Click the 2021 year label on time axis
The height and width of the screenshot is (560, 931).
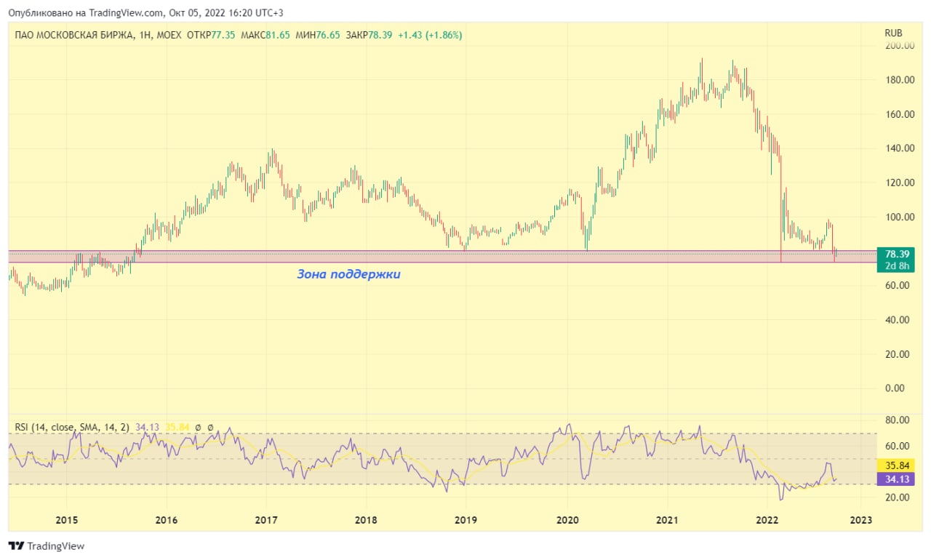click(667, 520)
